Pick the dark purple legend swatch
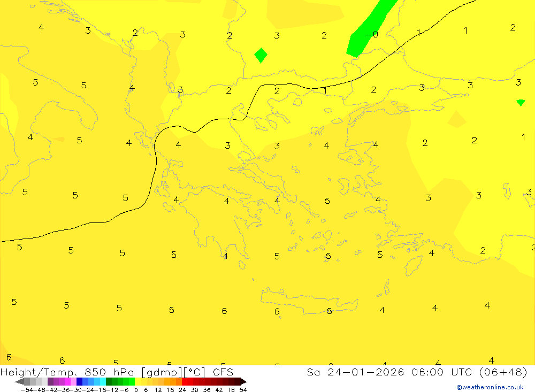The height and width of the screenshot is (392, 535). click(50, 382)
